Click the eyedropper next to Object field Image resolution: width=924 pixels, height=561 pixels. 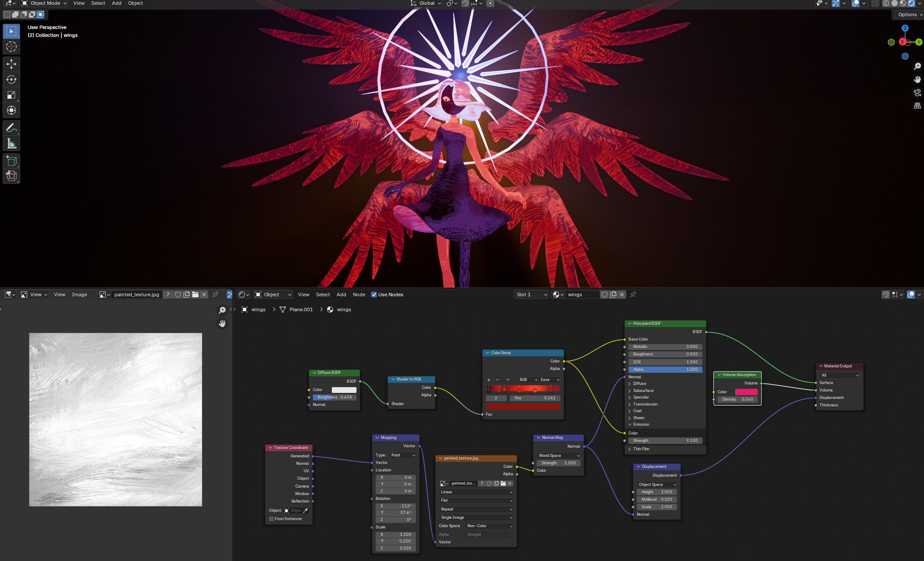[306, 511]
